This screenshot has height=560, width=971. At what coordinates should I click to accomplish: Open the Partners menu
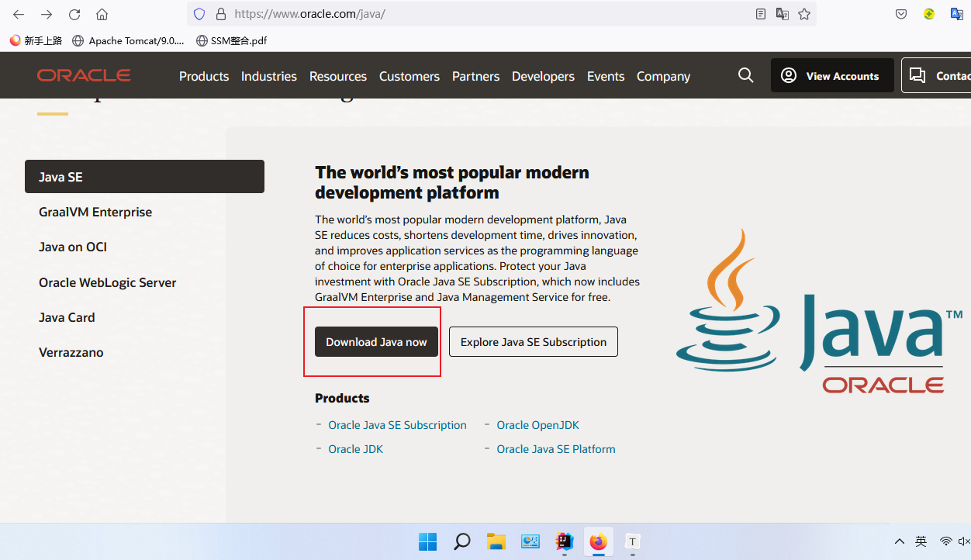coord(476,76)
